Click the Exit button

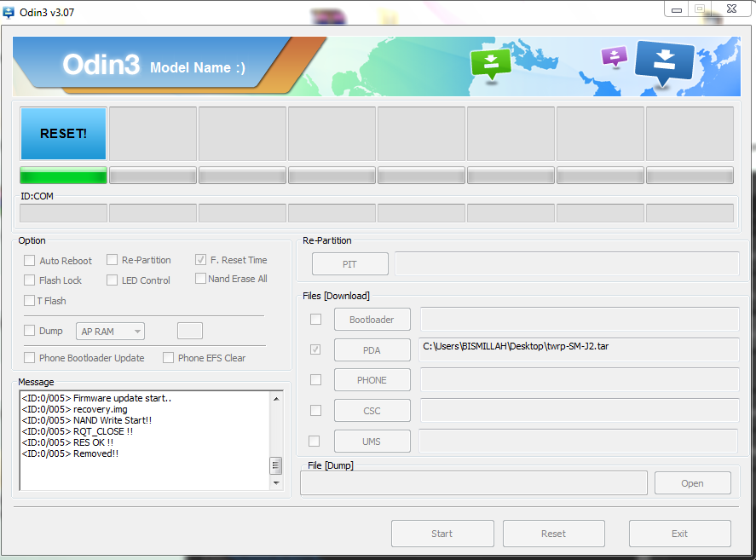(680, 534)
